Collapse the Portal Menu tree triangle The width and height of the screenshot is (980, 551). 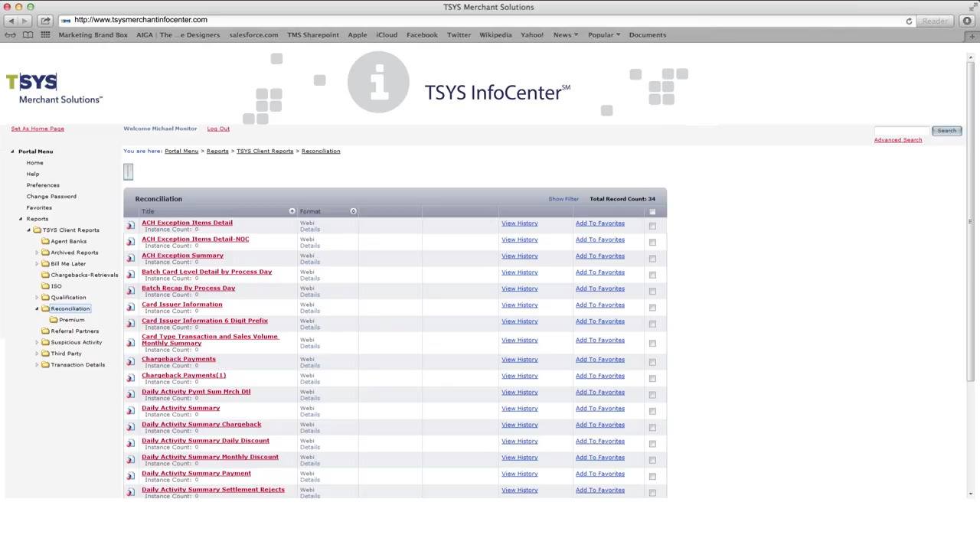tap(12, 152)
